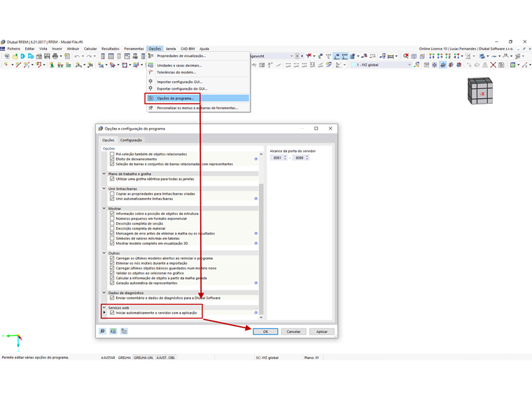Viewport: 532px width, 399px height.
Task: Click the info dot beside Efeito de desvanecimento
Action: [255, 159]
